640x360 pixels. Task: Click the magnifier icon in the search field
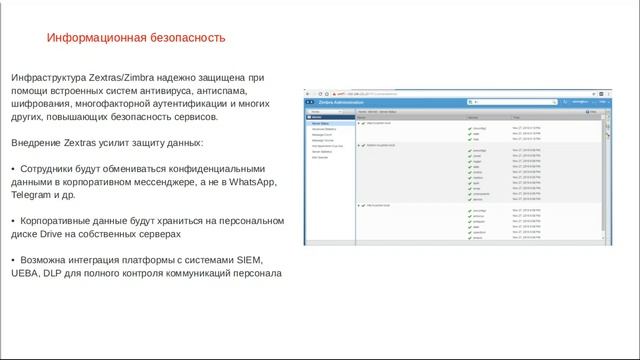coord(554,102)
